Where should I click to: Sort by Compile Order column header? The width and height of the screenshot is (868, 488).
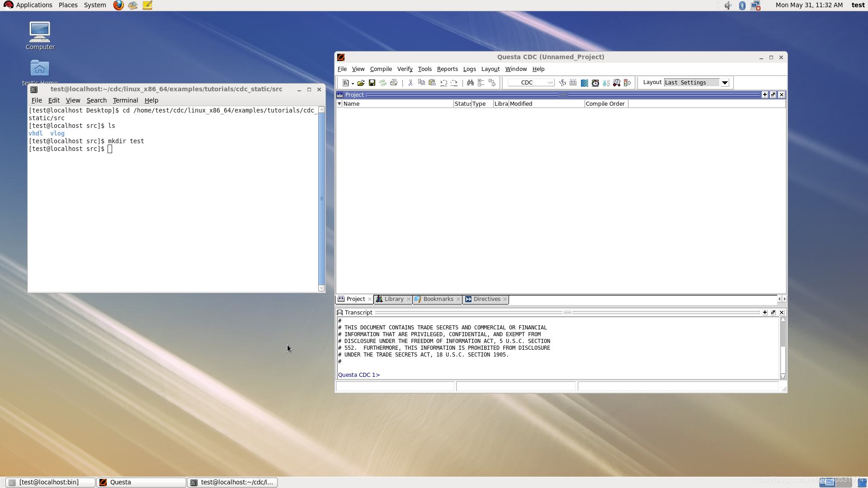click(606, 104)
